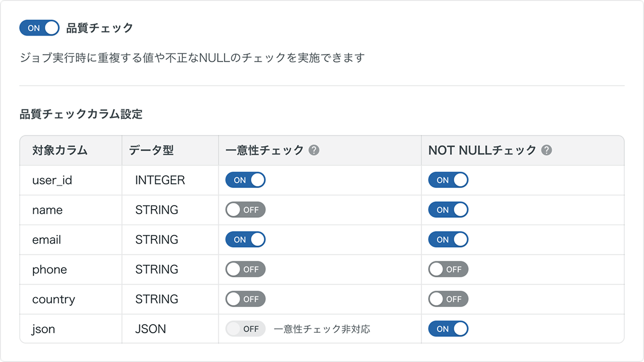Enable uniqueness check for phone column

click(246, 269)
